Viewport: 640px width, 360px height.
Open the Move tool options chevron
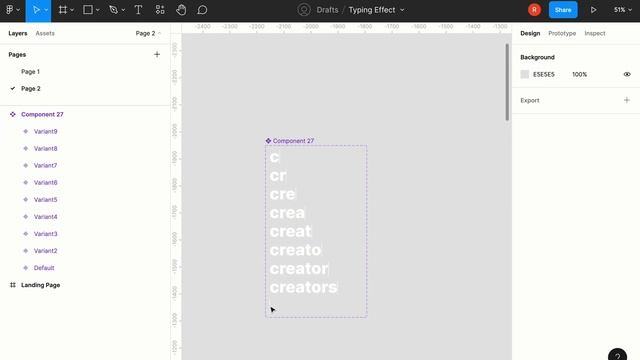[46, 10]
